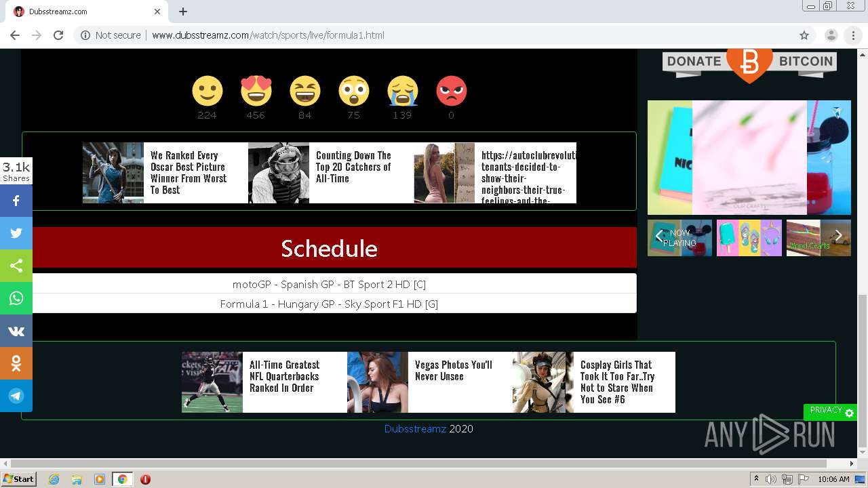The width and height of the screenshot is (868, 488).
Task: Select the popsicle crafts video thumbnail
Action: coord(749,238)
